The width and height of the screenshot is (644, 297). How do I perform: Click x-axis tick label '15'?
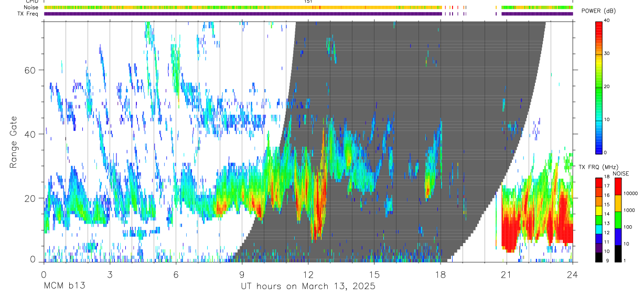(x=374, y=274)
